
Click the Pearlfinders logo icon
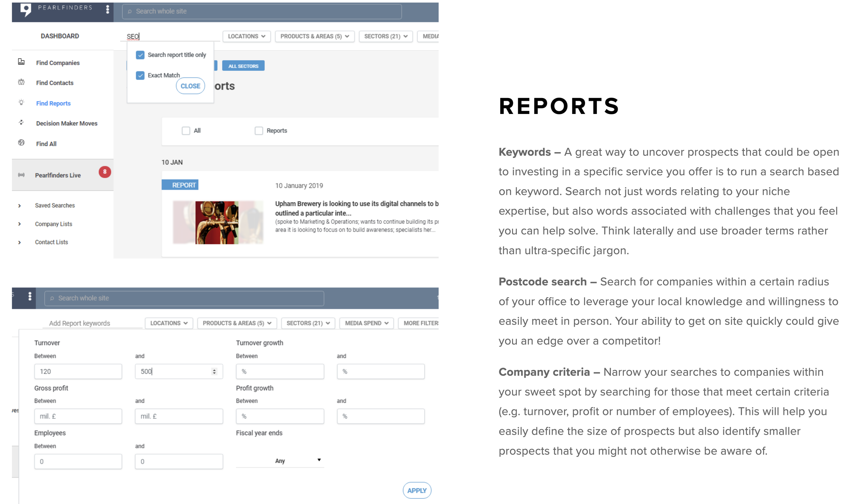pos(26,10)
